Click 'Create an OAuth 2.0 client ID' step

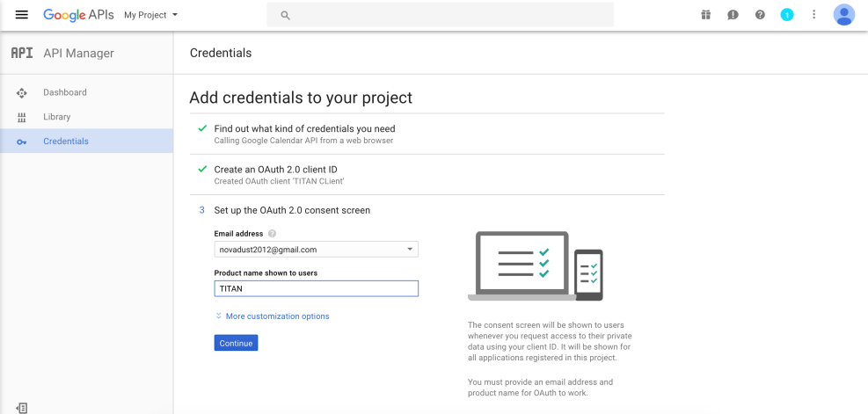coord(275,170)
